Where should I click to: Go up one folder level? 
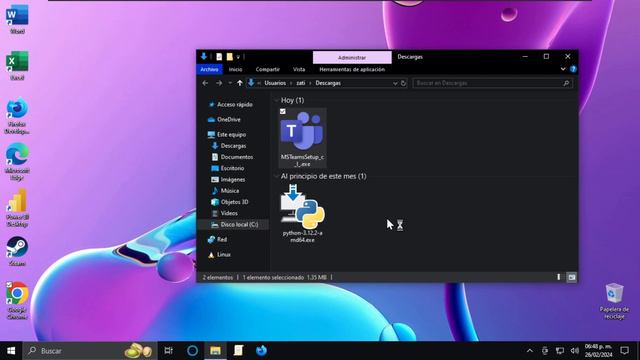(x=240, y=83)
